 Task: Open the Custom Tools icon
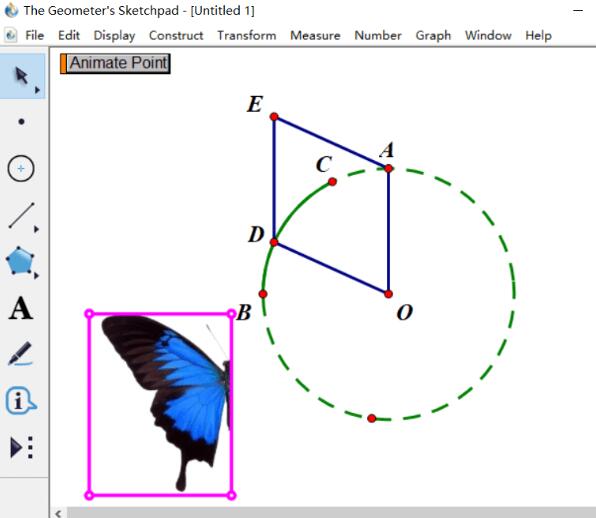click(22, 447)
